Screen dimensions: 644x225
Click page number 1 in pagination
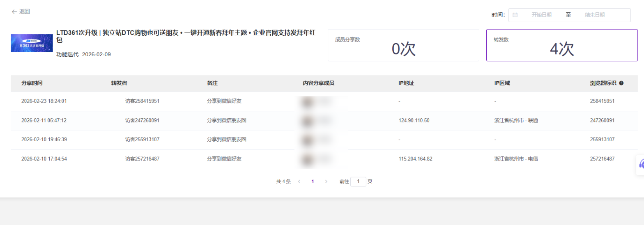point(313,181)
